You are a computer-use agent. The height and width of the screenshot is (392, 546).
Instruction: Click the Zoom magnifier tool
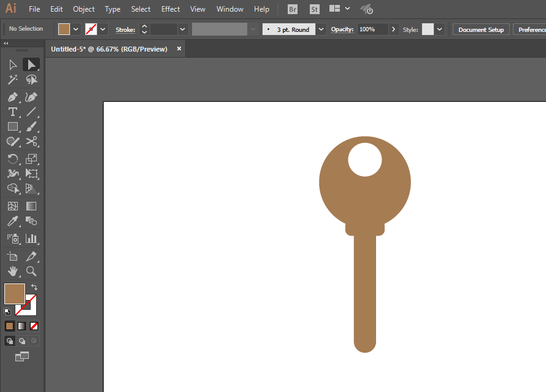tap(31, 271)
